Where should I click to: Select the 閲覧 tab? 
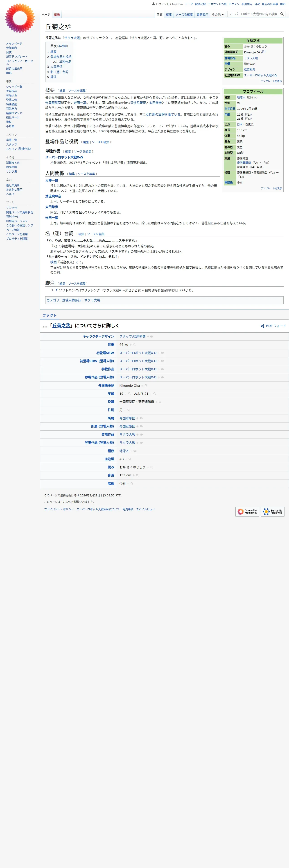tap(160, 14)
